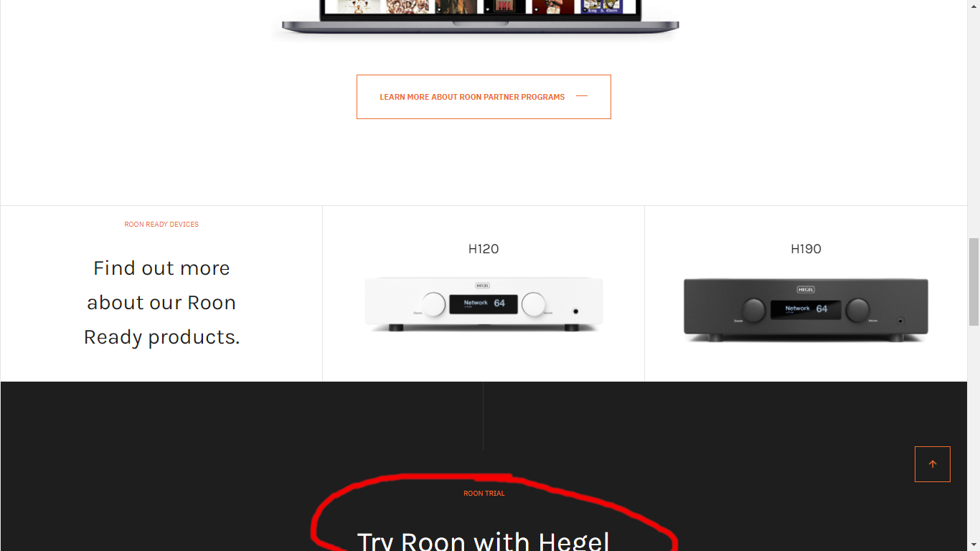Open the H190 product title link
Image resolution: width=980 pixels, height=551 pixels.
806,249
